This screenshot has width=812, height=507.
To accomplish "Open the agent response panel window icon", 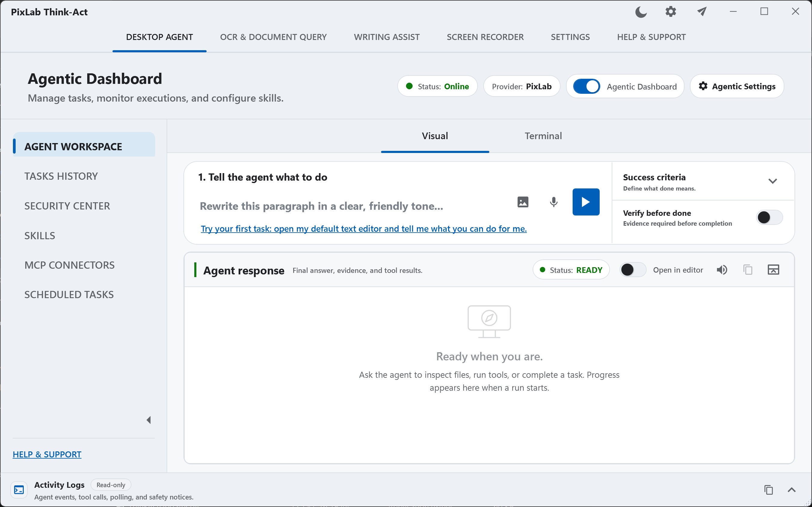I will pos(774,270).
